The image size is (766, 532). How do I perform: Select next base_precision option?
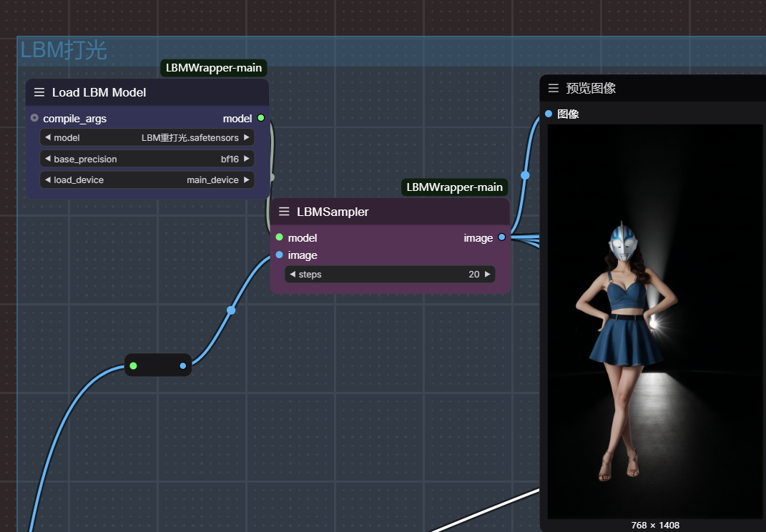pyautogui.click(x=247, y=158)
